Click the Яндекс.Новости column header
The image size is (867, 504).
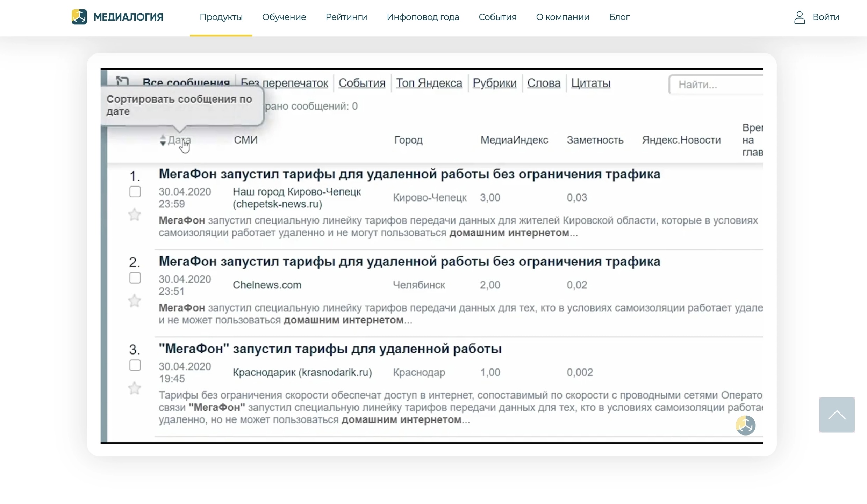[681, 140]
